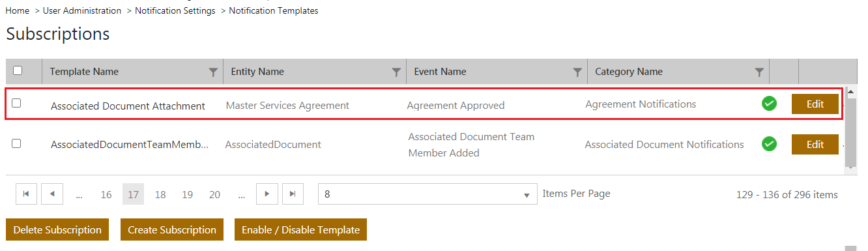Open Event Name column filter icon
Viewport: 868px width, 251px height.
(x=577, y=72)
